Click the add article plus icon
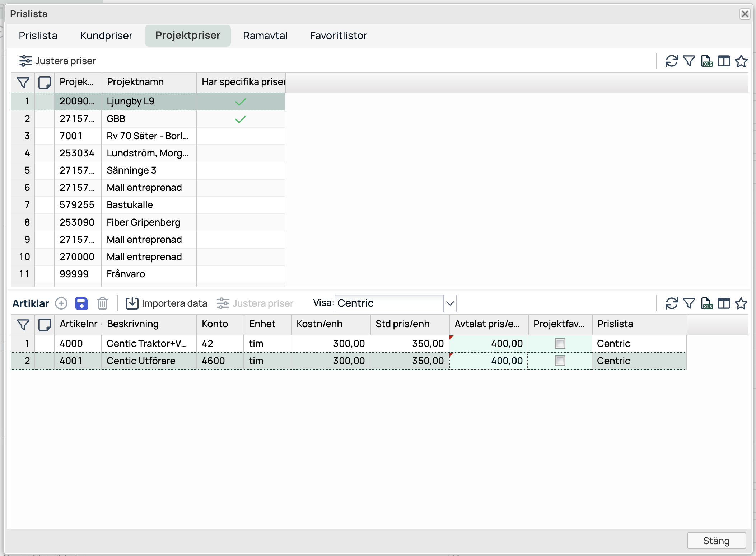This screenshot has height=556, width=756. pos(61,303)
